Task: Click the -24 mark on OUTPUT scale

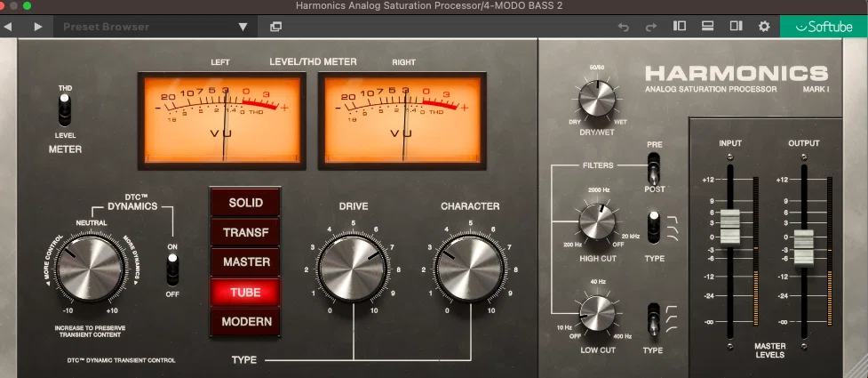Action: click(782, 296)
